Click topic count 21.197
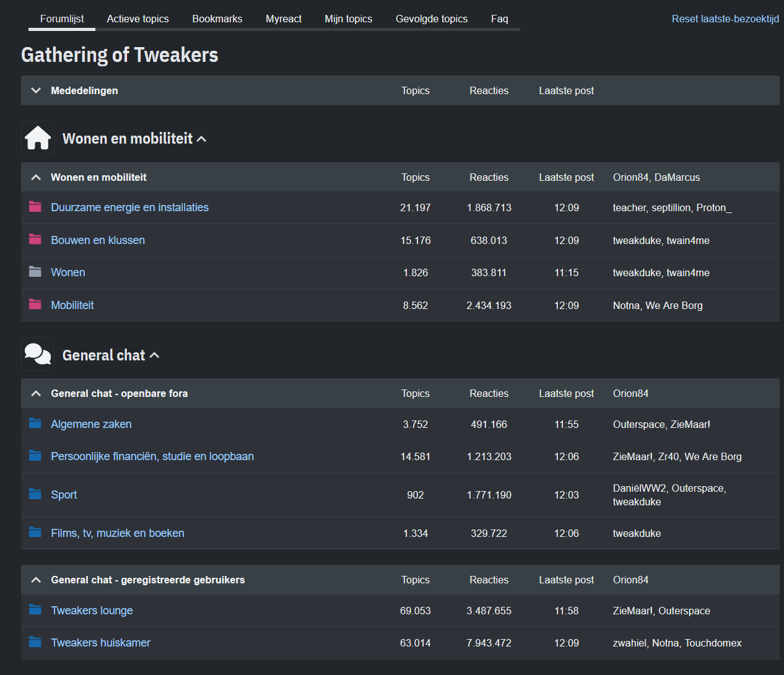The image size is (784, 675). [x=415, y=207]
